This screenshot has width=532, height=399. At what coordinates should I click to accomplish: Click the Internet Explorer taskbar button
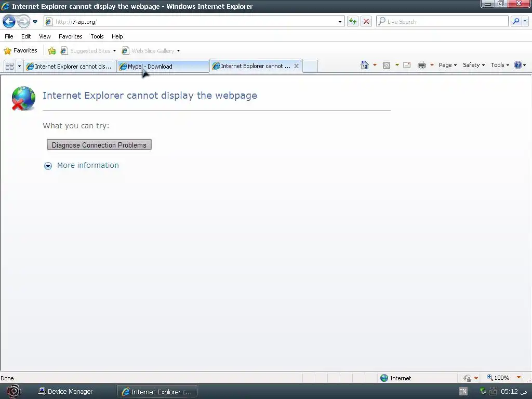[157, 392]
